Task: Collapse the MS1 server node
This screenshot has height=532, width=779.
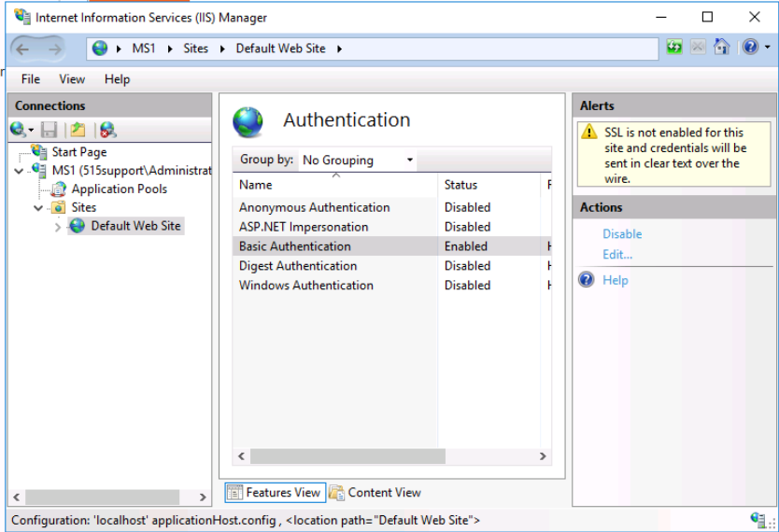Action: tap(19, 171)
